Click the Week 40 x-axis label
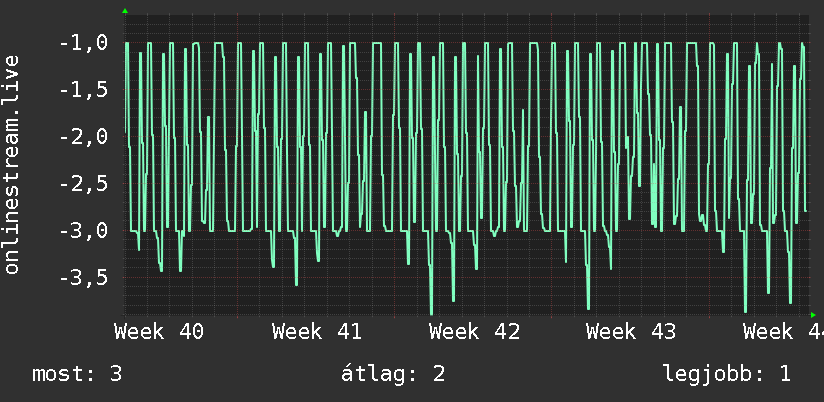The width and height of the screenshot is (824, 402). [159, 332]
